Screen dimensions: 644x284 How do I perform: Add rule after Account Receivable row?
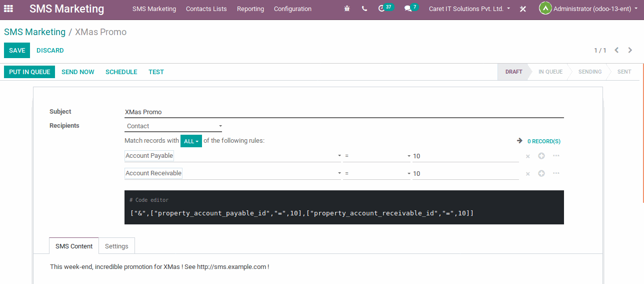pyautogui.click(x=541, y=173)
